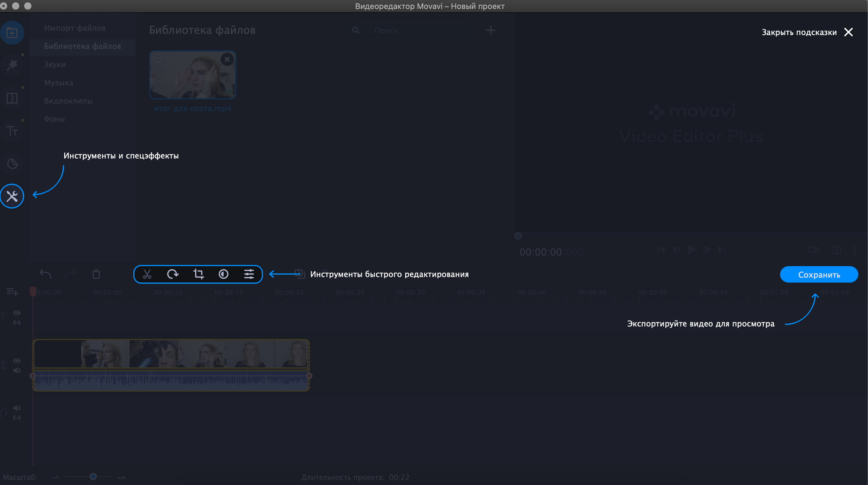Adjust volume via speaker icon in preview

pos(813,250)
